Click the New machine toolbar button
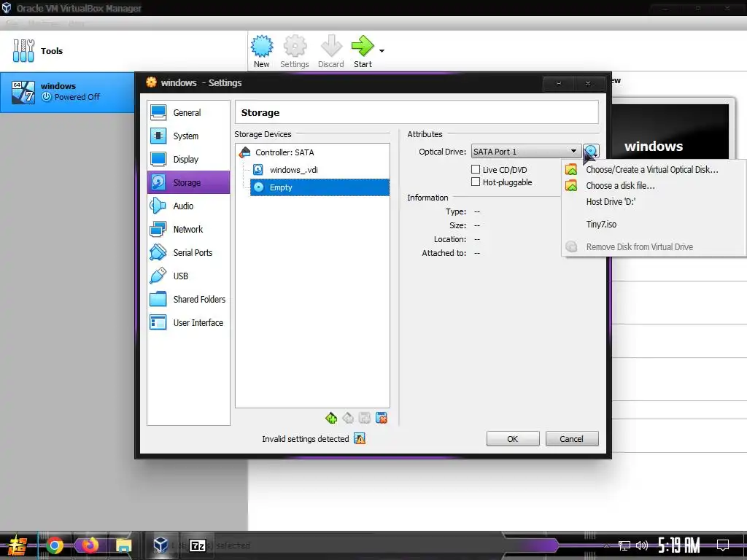 point(262,52)
